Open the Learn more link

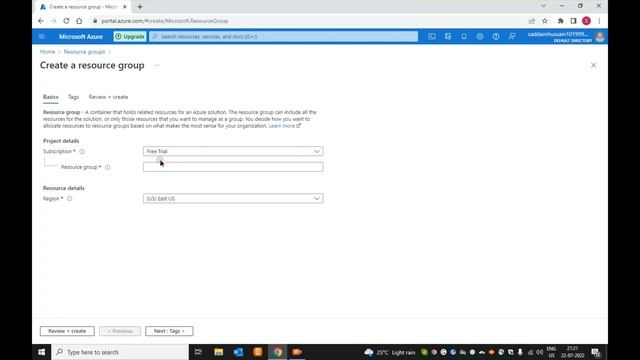284,126
